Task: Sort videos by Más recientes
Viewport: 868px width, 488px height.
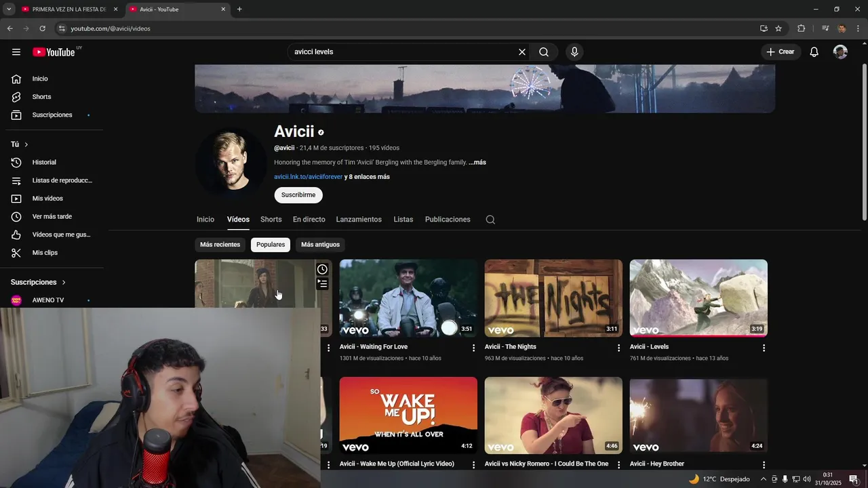Action: click(220, 245)
